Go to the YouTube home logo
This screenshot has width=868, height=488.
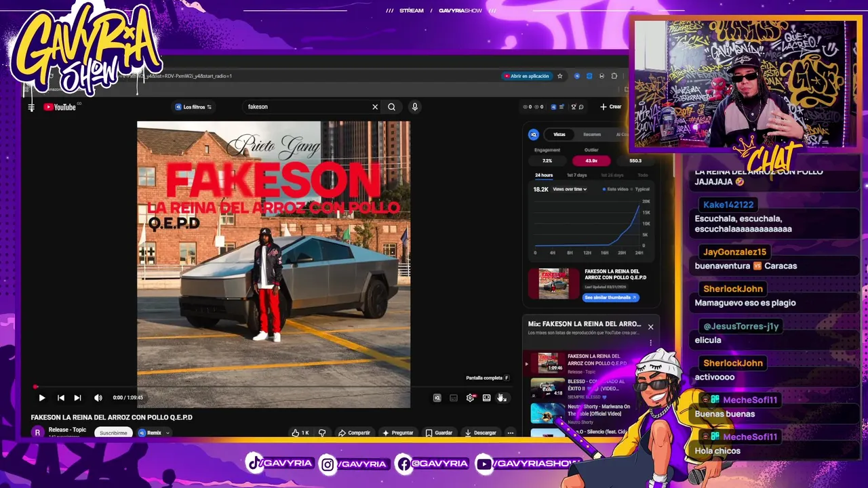coord(60,107)
